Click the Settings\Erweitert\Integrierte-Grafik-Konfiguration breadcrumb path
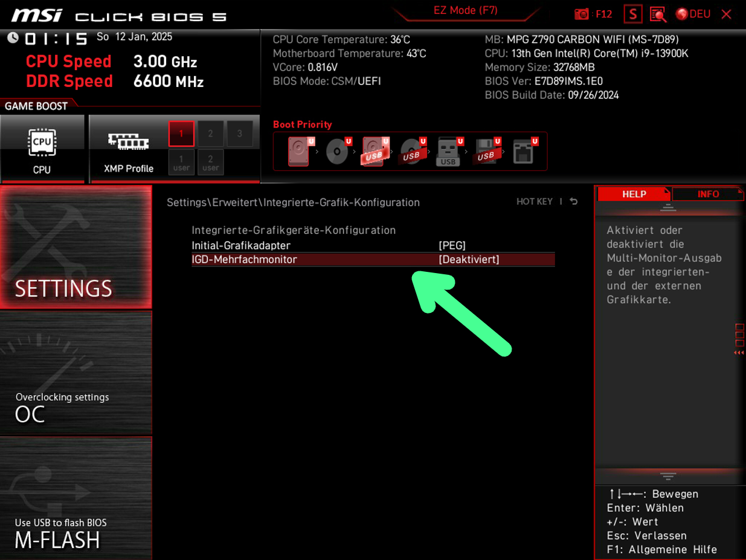This screenshot has width=746, height=560. [293, 202]
